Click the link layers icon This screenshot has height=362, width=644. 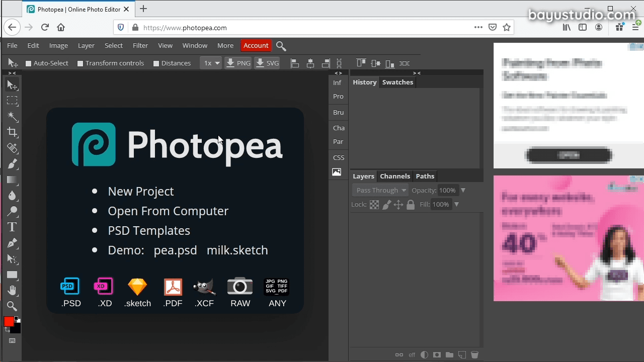[x=399, y=355]
